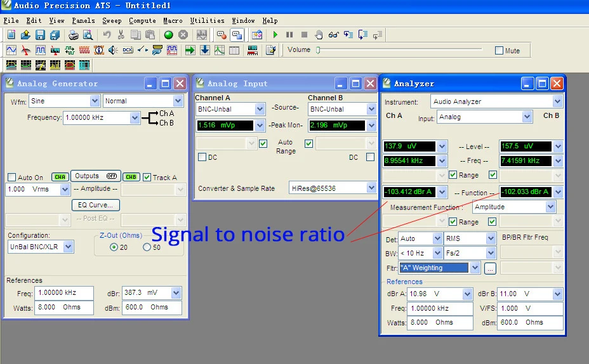Image resolution: width=589 pixels, height=364 pixels.
Task: Click the Print Preview magnifier icon
Action: coord(88,35)
